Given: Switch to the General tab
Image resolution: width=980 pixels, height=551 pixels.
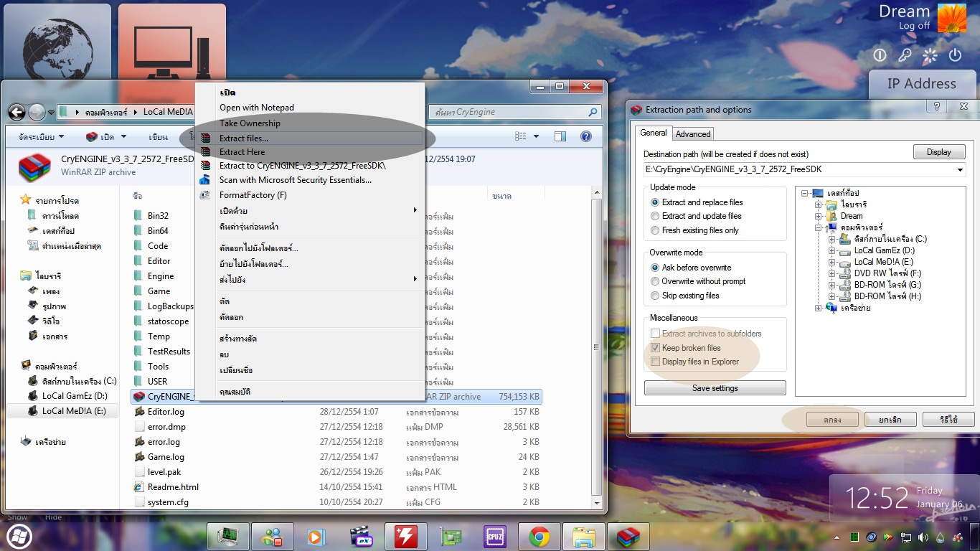Looking at the screenshot, I should coord(654,133).
